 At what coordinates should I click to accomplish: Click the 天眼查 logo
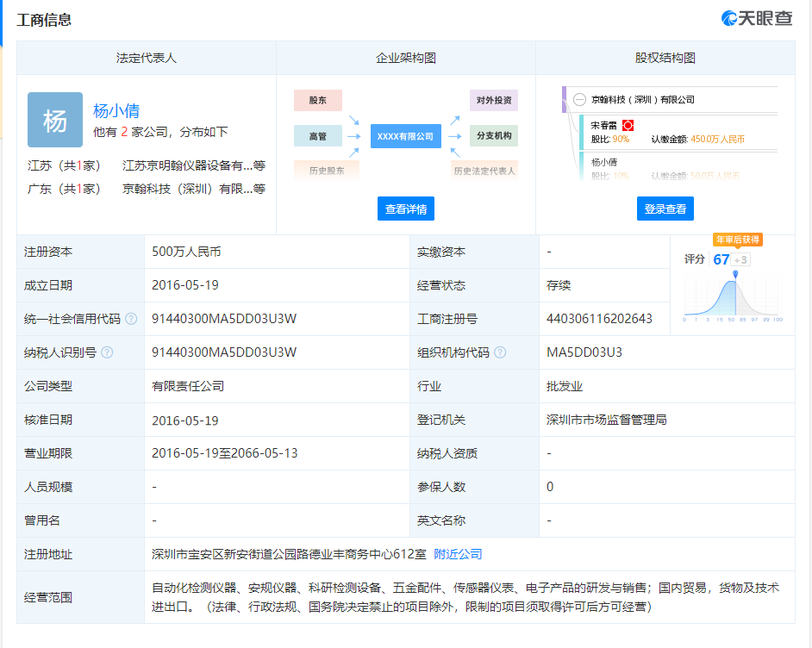pos(757,18)
